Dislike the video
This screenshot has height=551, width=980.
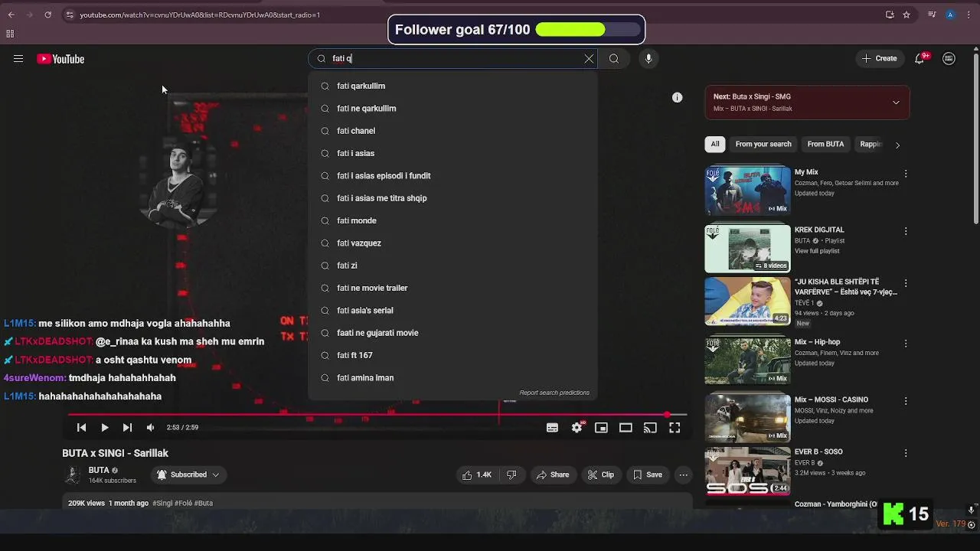(511, 474)
